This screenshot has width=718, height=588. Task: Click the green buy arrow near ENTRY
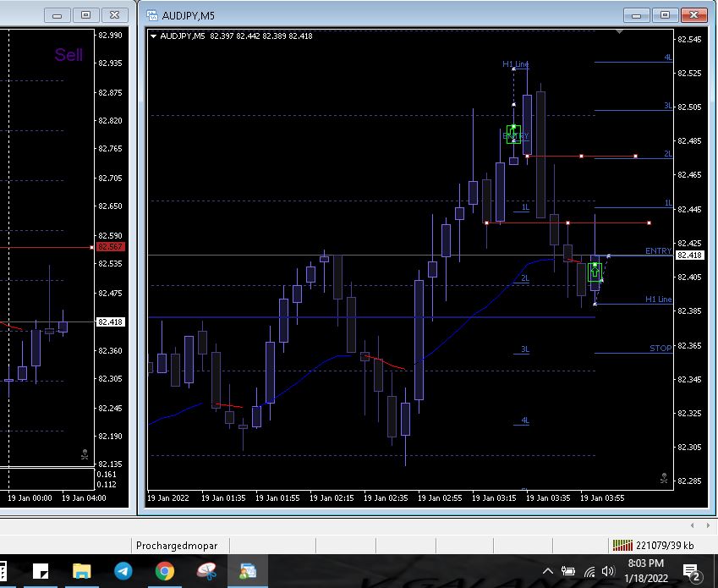595,272
